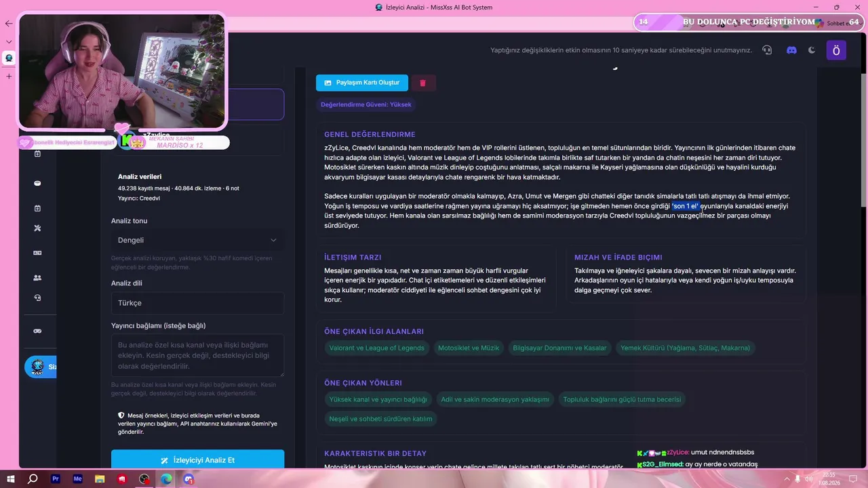Screen dimensions: 868x488
Task: Click the blue robot avatar button in sidebar
Action: (39, 367)
